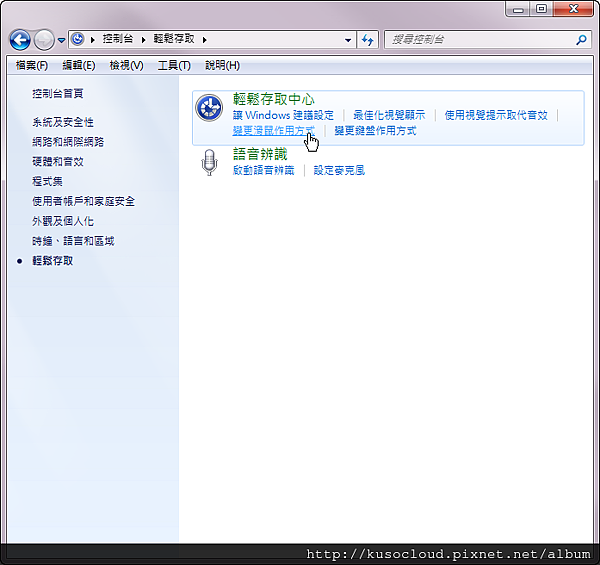Image resolution: width=600 pixels, height=565 pixels.
Task: Click the Control Panel icon in address bar
Action: click(x=78, y=39)
